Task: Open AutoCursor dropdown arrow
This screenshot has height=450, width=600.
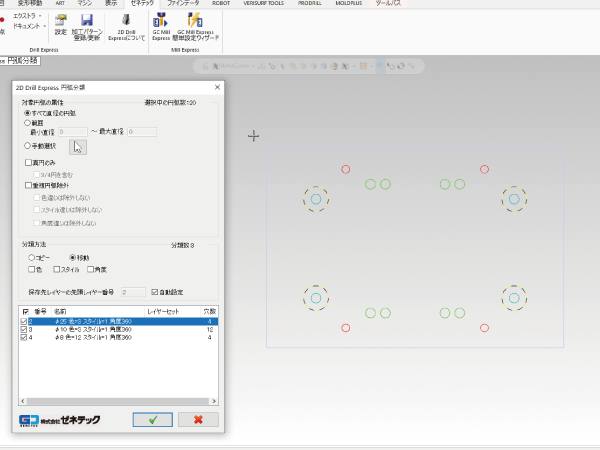Action: pyautogui.click(x=253, y=66)
